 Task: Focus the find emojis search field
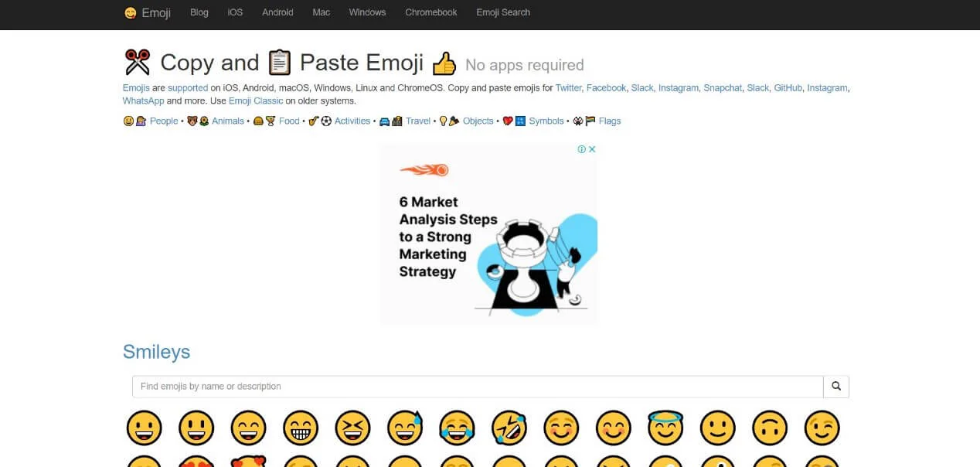[478, 386]
